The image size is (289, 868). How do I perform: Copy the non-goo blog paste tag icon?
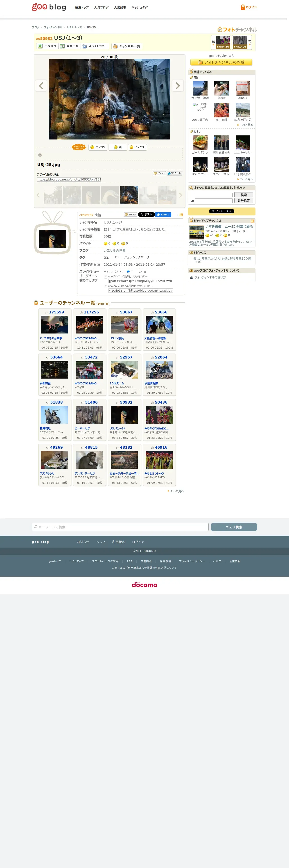106,286
